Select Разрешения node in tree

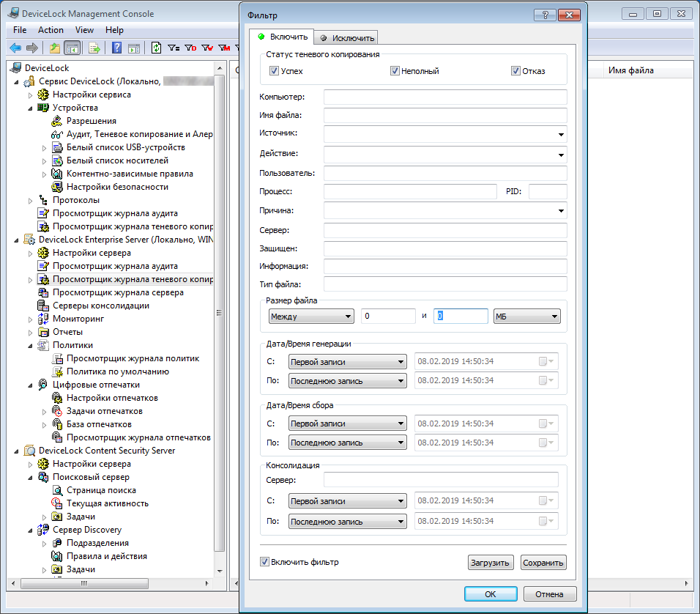91,121
